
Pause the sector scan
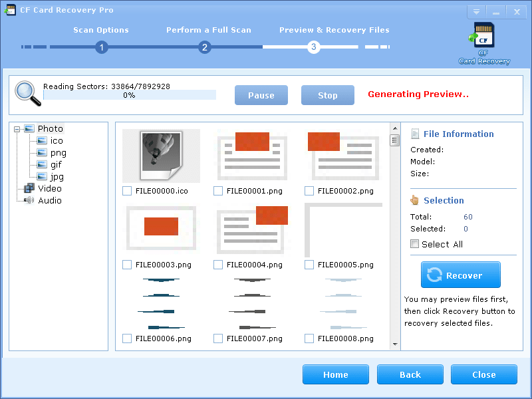261,95
